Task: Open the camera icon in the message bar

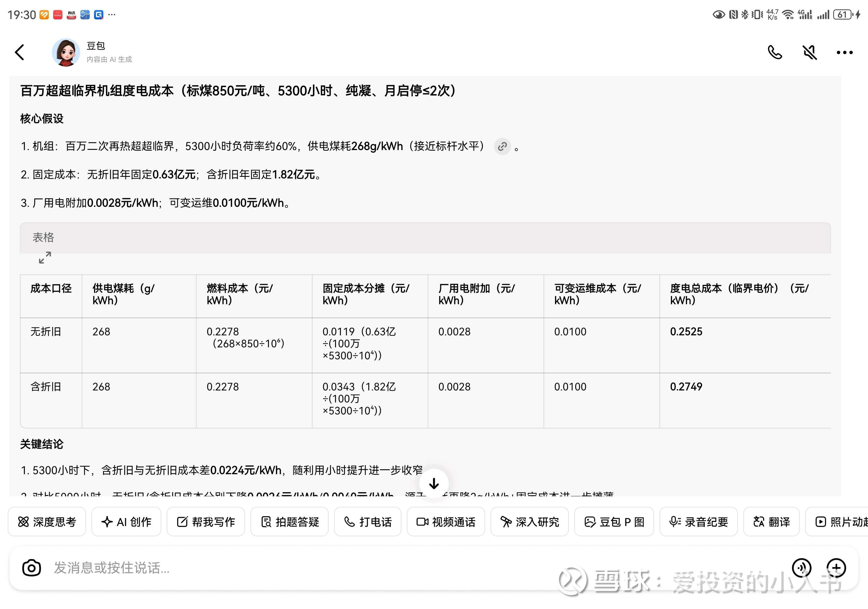Action: tap(31, 568)
